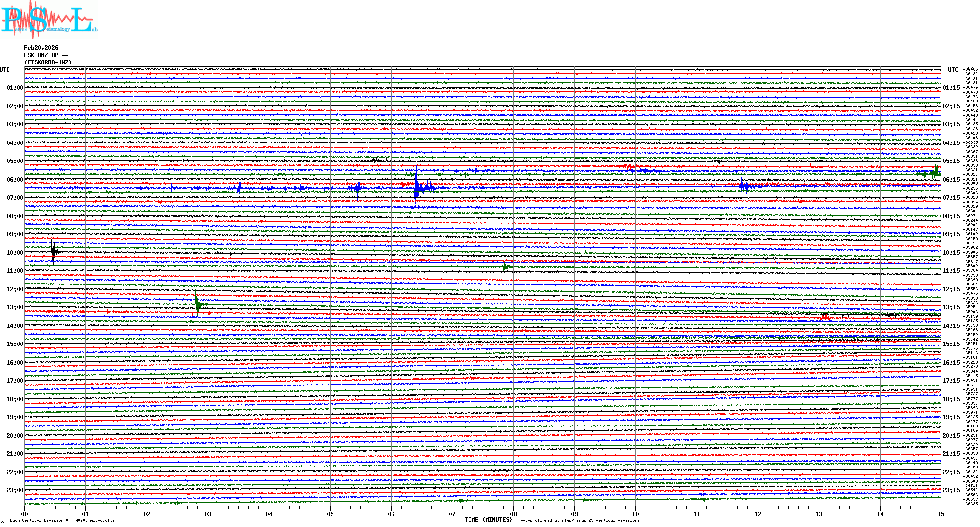Click the 06:15 time label on right
980x527 pixels.
pos(951,180)
